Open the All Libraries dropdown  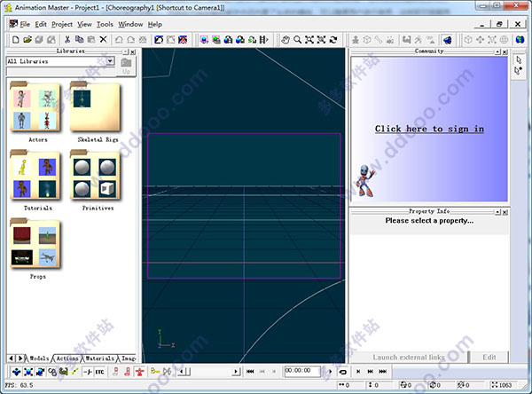[110, 61]
